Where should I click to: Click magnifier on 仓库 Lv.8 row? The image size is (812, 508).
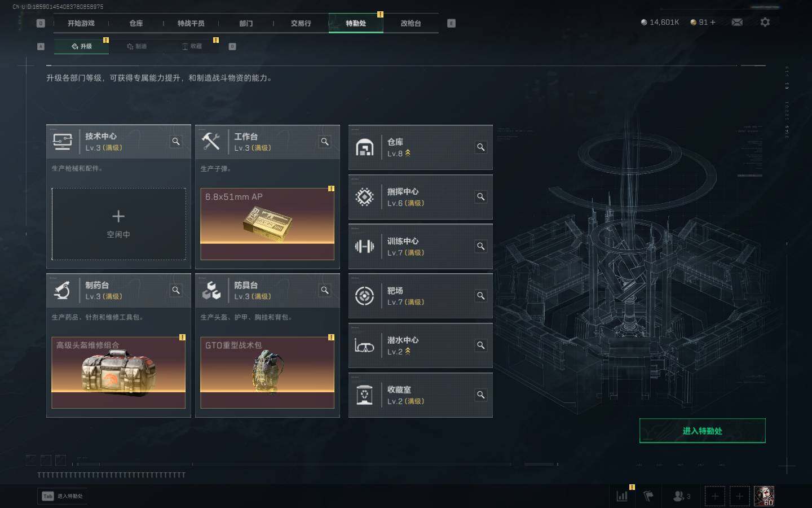pos(480,147)
